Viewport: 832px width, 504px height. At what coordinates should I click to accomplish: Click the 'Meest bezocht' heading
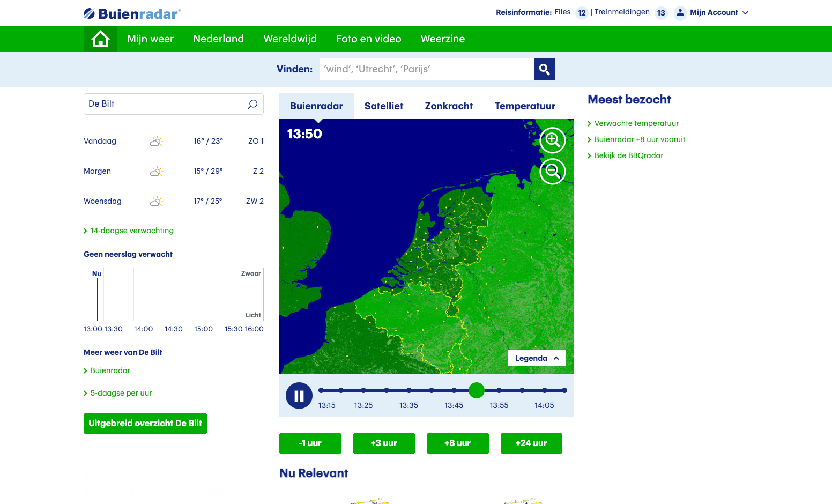[629, 100]
